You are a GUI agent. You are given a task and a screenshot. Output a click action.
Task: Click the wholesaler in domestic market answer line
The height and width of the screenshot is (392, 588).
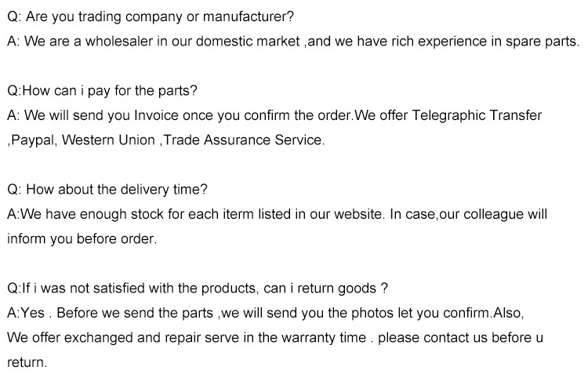[293, 42]
